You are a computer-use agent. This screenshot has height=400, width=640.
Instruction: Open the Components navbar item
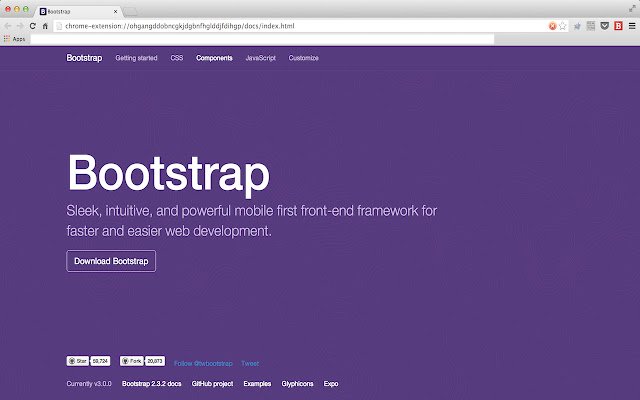click(214, 58)
